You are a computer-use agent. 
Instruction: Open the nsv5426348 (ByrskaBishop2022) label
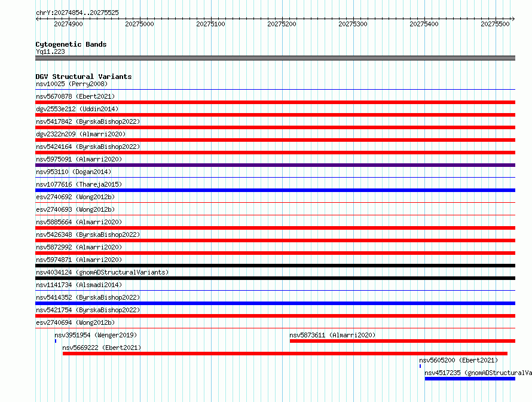pyautogui.click(x=88, y=234)
